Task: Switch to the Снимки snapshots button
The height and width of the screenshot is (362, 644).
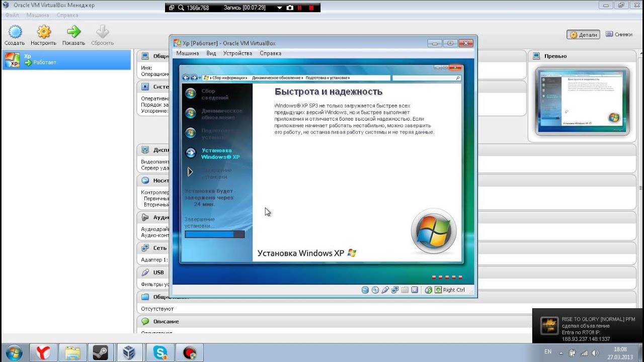Action: pos(619,34)
